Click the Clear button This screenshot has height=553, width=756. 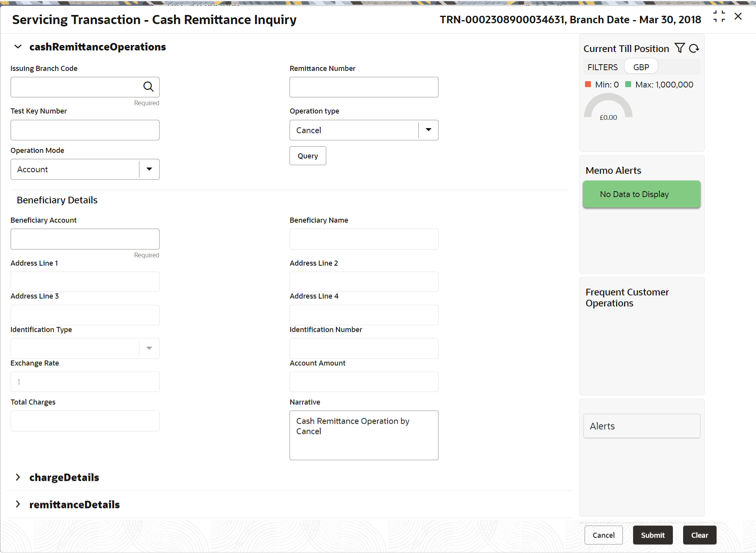699,535
